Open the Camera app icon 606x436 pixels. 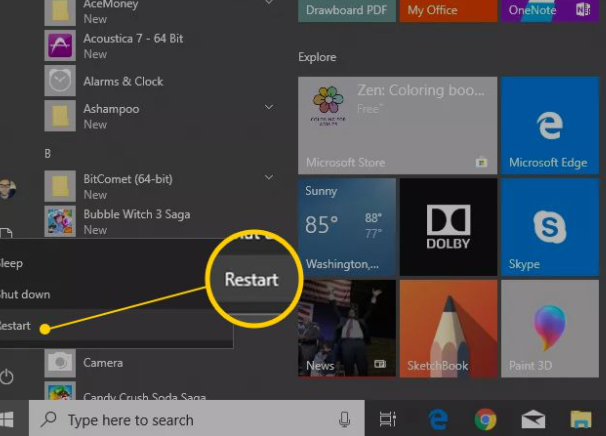[x=60, y=363]
